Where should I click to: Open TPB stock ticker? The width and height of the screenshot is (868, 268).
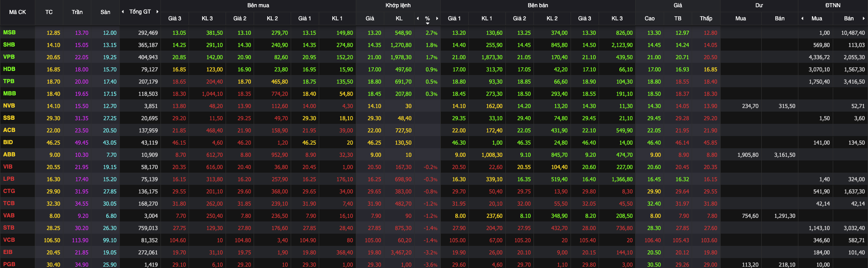tap(9, 81)
